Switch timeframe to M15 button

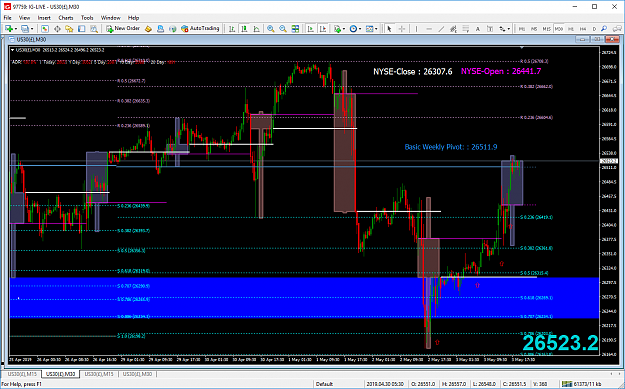pyautogui.click(x=546, y=29)
